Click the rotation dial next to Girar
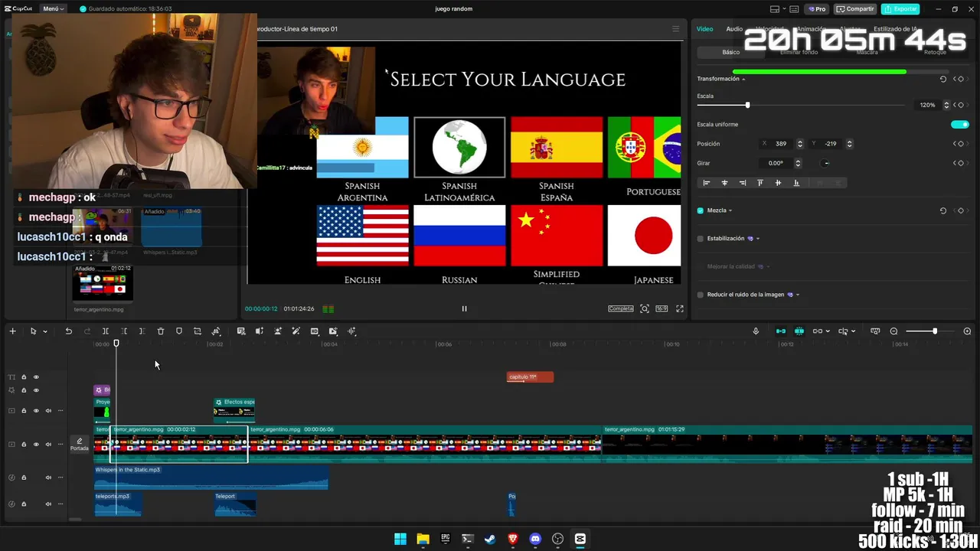Screen dimensions: 980x551 [826, 163]
